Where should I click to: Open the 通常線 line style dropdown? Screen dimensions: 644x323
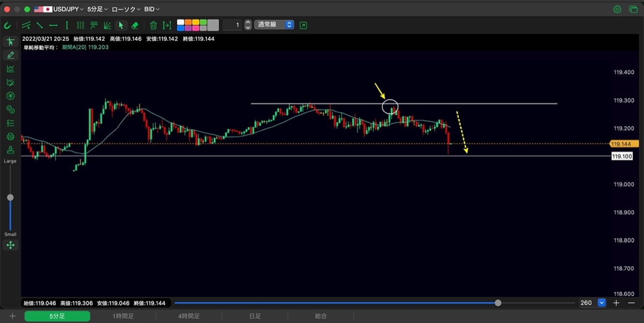click(274, 25)
